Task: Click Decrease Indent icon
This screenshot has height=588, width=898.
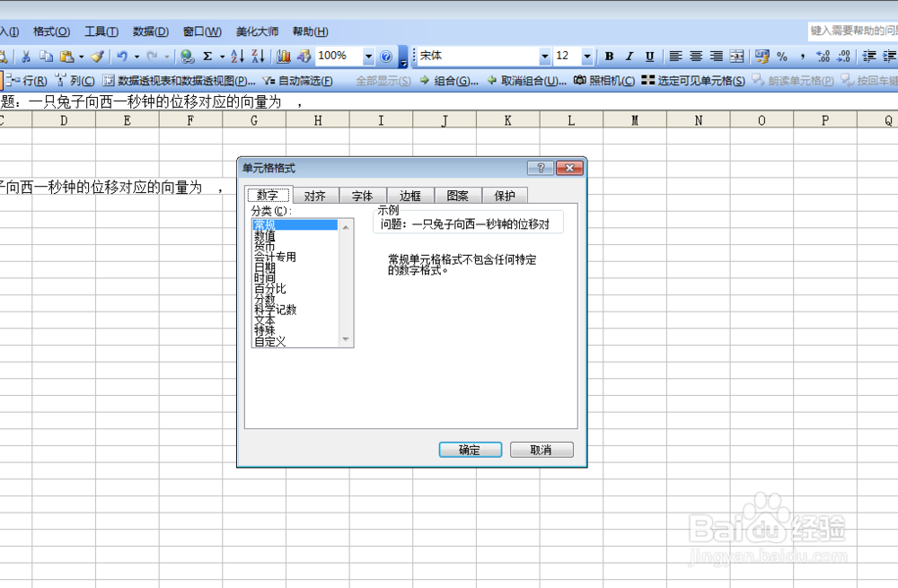Action: [869, 57]
